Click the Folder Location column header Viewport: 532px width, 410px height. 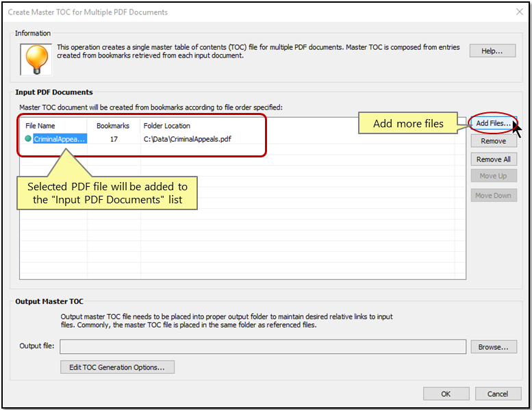click(167, 126)
